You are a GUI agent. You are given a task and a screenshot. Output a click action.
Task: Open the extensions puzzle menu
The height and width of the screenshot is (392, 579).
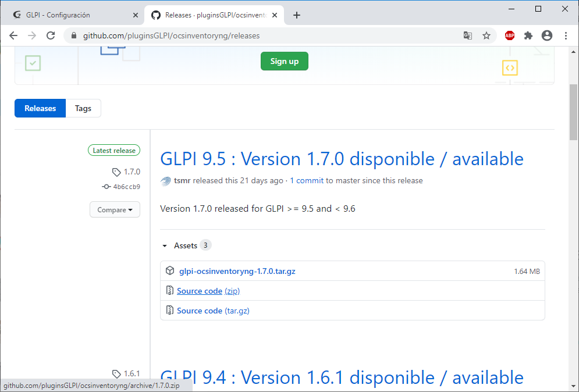point(528,35)
